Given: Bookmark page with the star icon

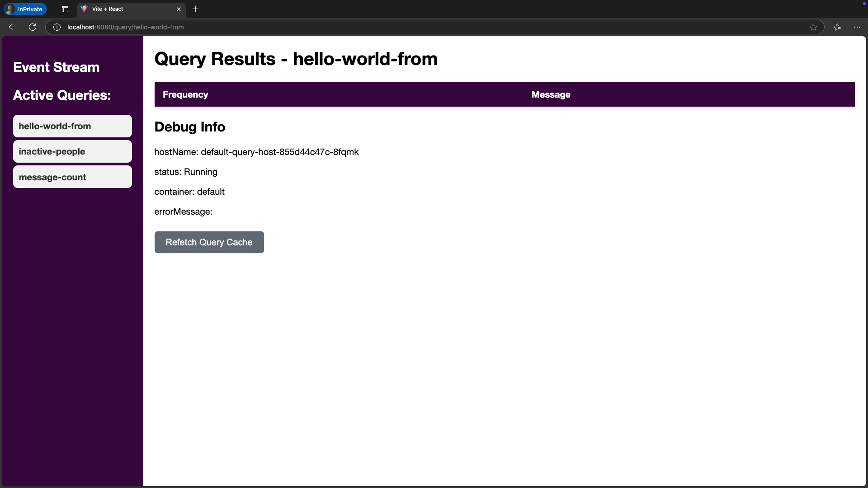Looking at the screenshot, I should pyautogui.click(x=813, y=27).
